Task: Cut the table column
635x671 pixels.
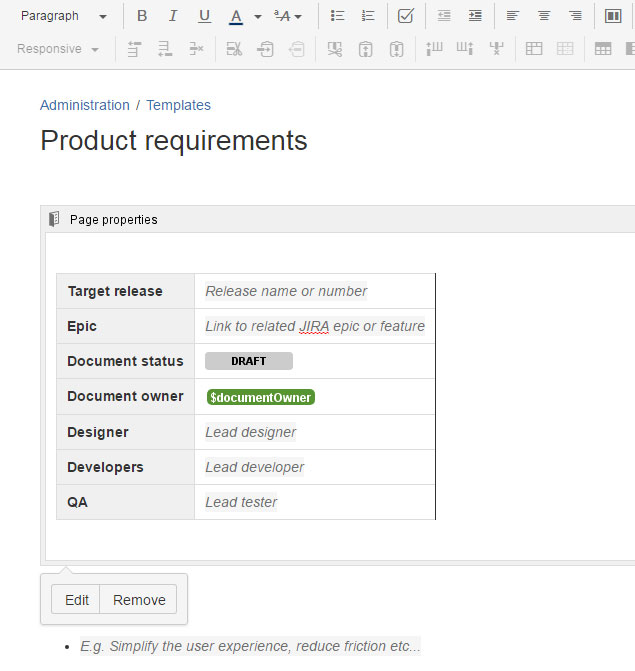Action: (x=335, y=49)
